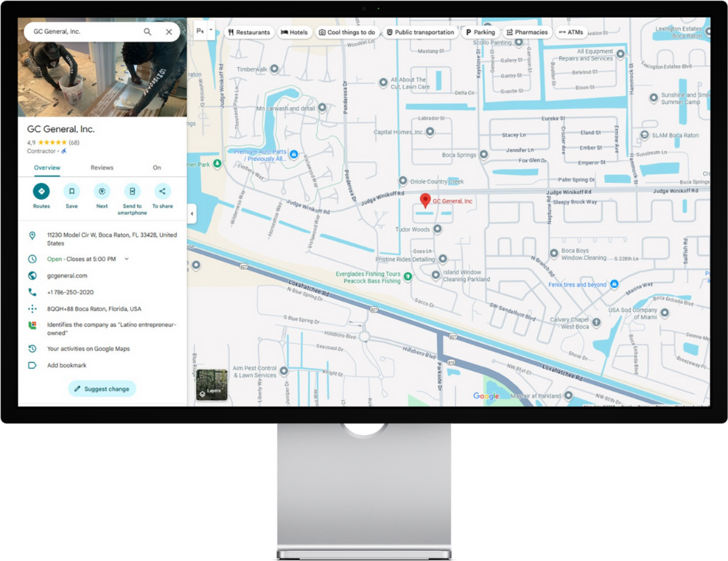
Task: Click Mn carwash and detail marker
Action: tap(322, 108)
